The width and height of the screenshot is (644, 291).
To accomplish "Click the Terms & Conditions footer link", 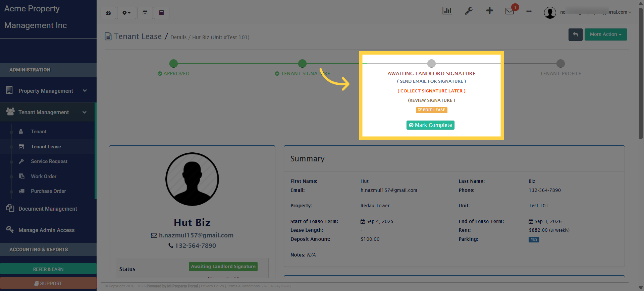I will [243, 286].
